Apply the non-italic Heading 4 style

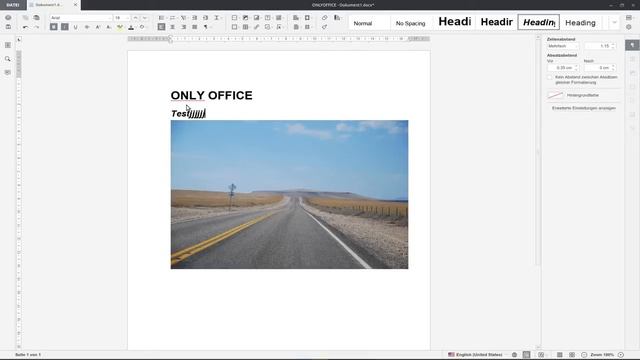(x=580, y=23)
